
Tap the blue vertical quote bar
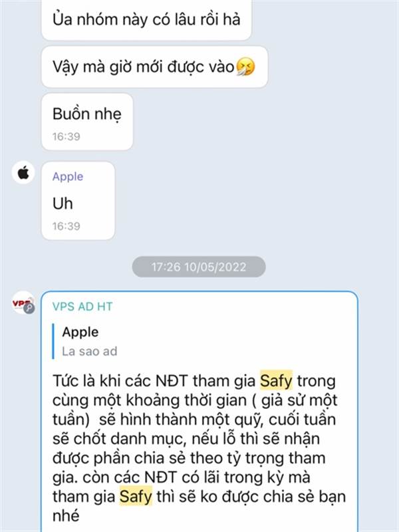click(x=53, y=341)
